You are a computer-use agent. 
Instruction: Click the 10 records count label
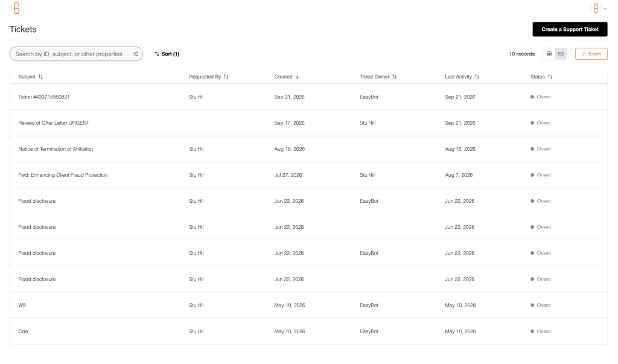pos(522,54)
